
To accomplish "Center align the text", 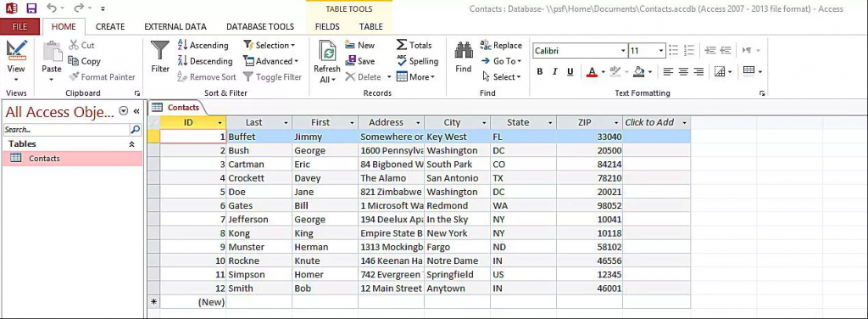I will [684, 71].
